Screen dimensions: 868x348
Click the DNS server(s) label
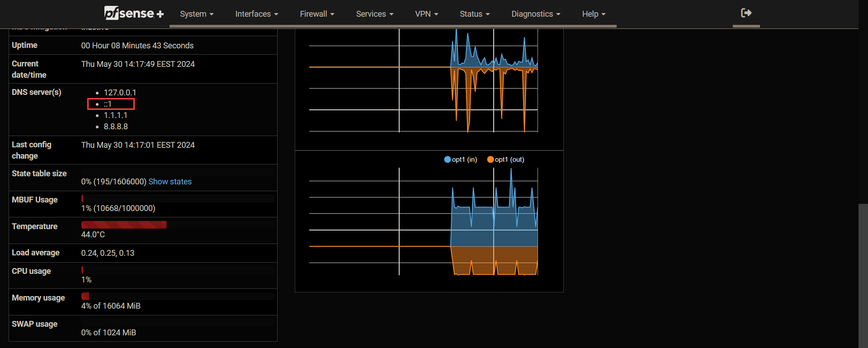pos(37,92)
